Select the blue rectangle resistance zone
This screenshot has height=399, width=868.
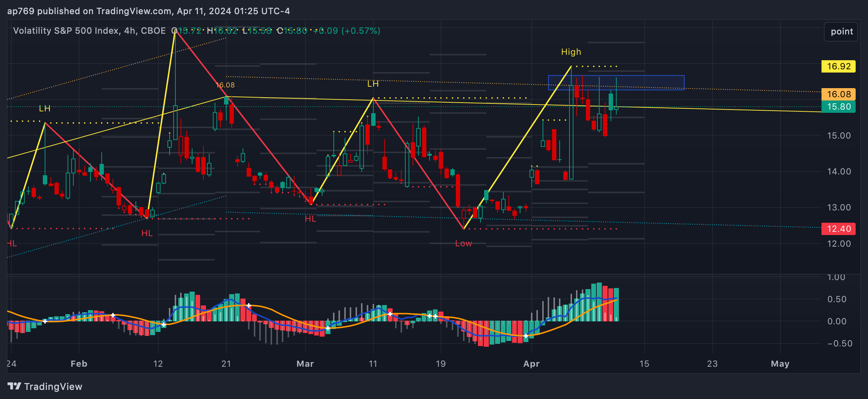[616, 83]
